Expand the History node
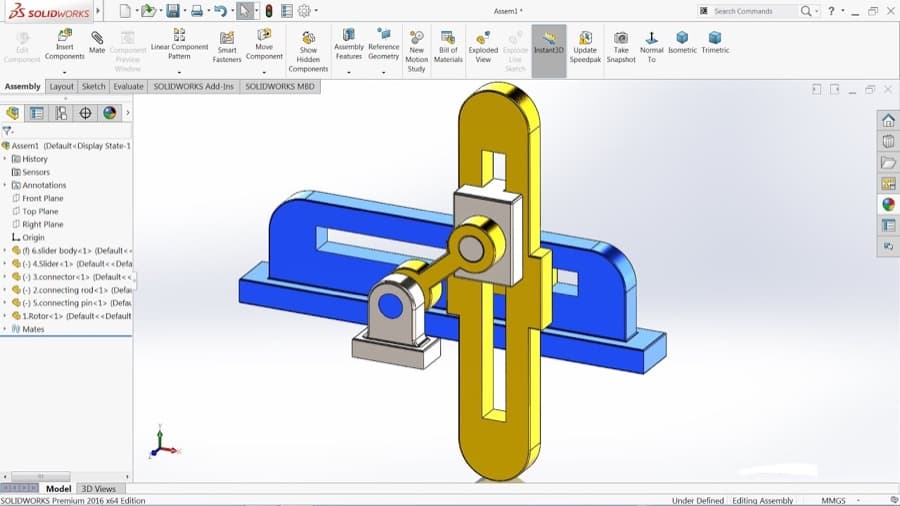Screen dimensions: 900x506 [5, 158]
